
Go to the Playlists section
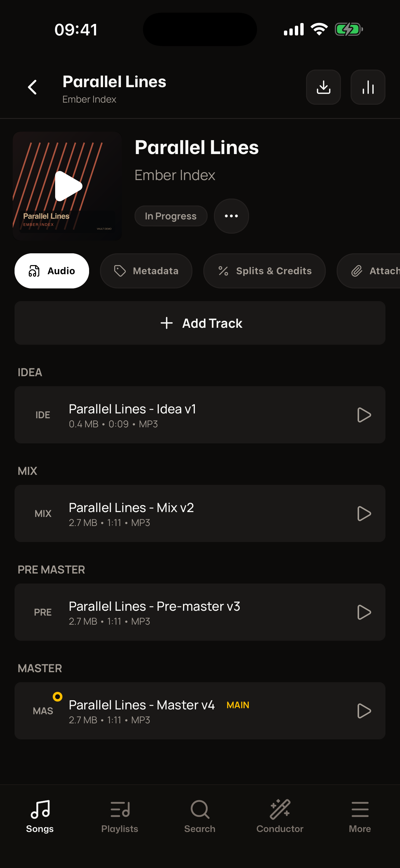point(120,816)
